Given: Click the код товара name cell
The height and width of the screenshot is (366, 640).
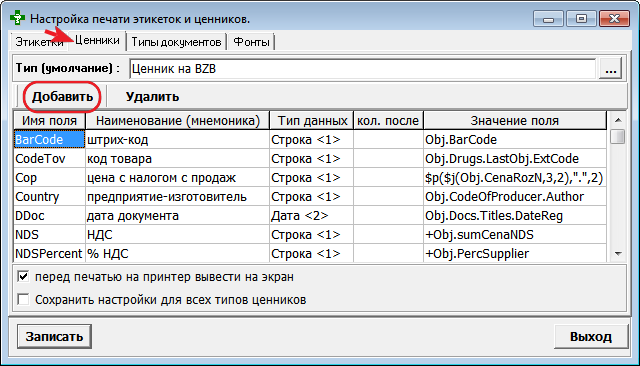Looking at the screenshot, I should [178, 158].
